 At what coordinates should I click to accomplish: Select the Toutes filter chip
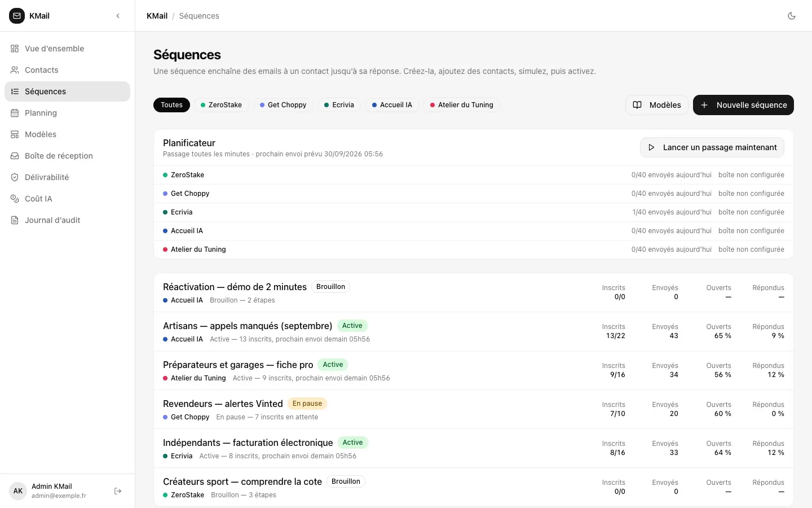coord(171,105)
